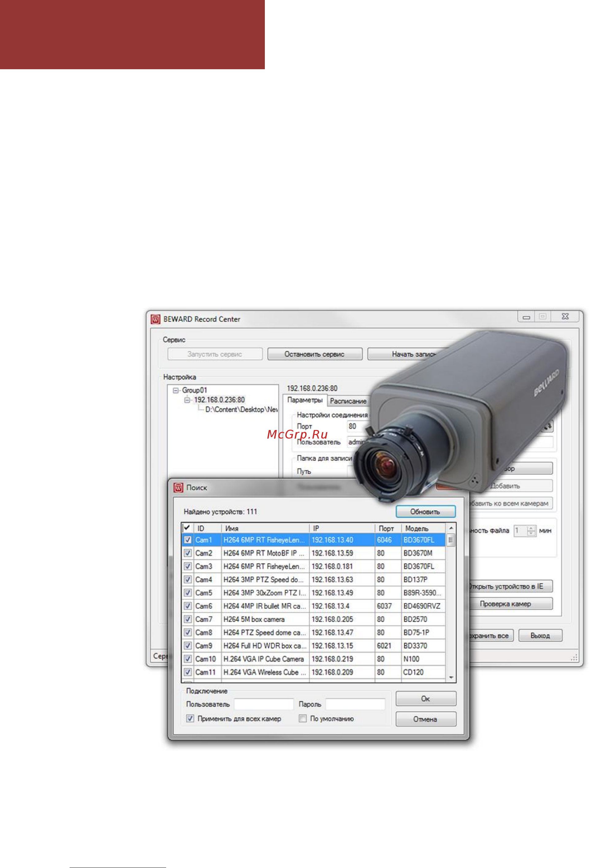Collapse the Group01 tree node
This screenshot has width=591, height=868.
click(175, 390)
